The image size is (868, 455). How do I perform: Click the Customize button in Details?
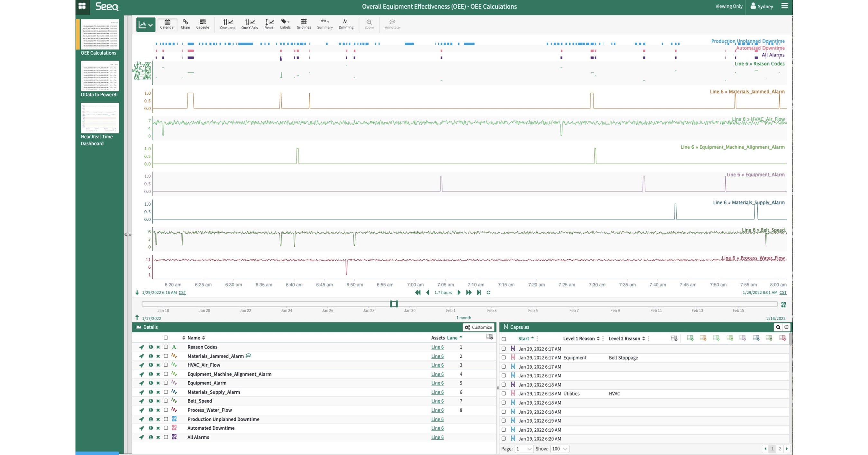click(479, 327)
